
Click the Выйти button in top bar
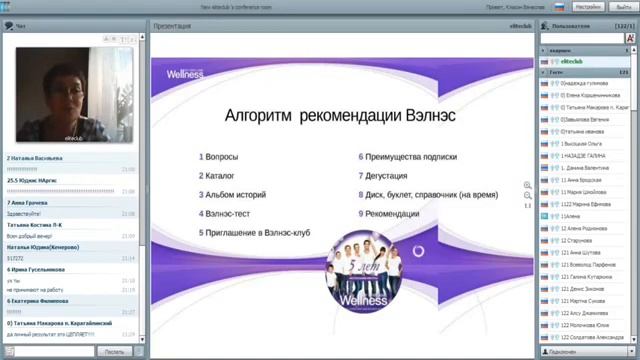[x=624, y=7]
